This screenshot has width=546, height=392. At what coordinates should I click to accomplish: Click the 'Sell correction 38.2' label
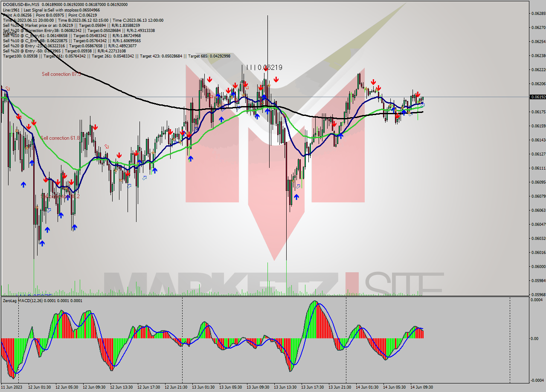click(60, 196)
